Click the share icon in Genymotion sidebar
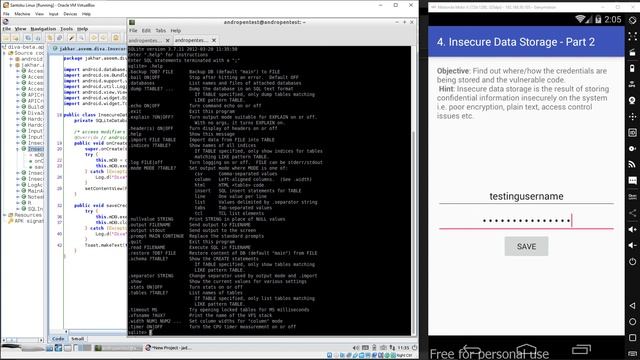 pos(632,213)
